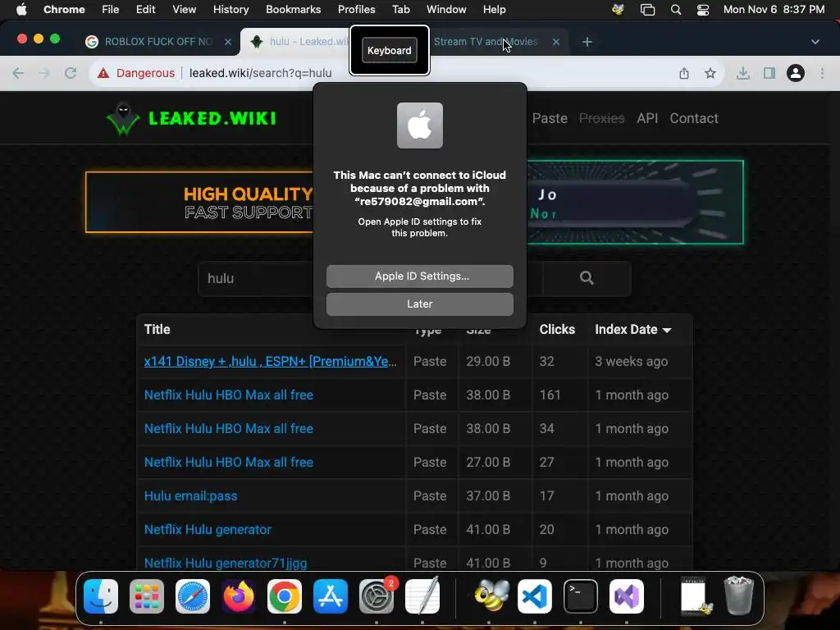
Task: Dismiss the dialog with Later
Action: click(420, 304)
